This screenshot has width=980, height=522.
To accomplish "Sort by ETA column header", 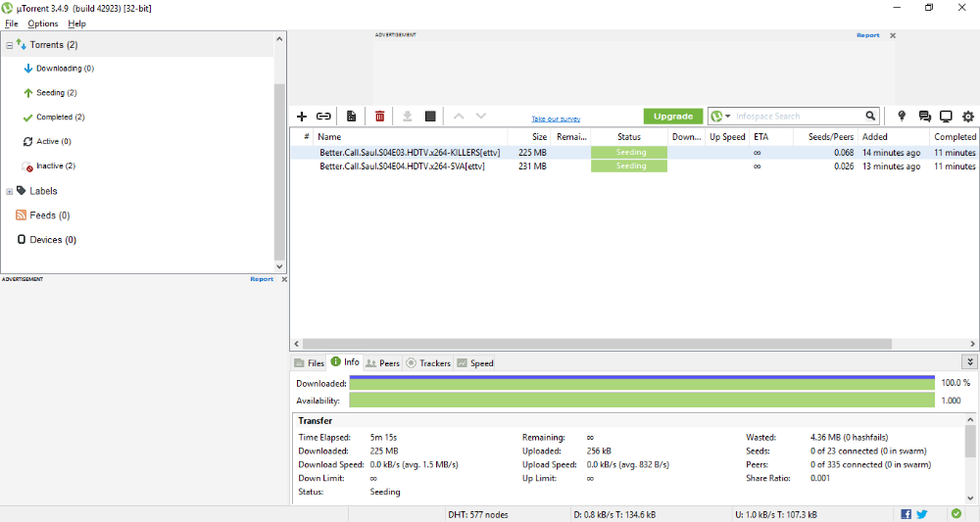I will point(770,137).
